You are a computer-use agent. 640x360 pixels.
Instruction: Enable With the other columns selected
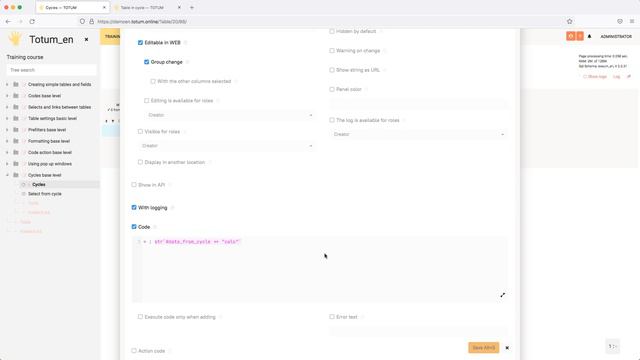[x=153, y=81]
